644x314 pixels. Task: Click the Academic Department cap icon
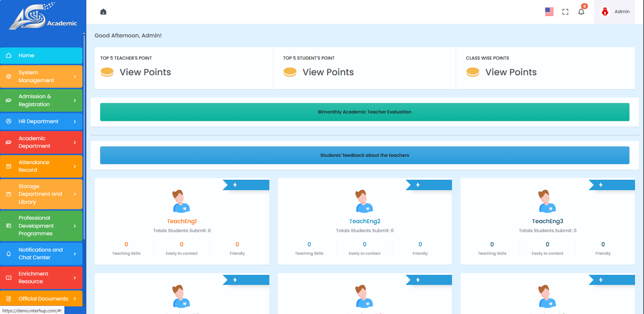point(8,142)
